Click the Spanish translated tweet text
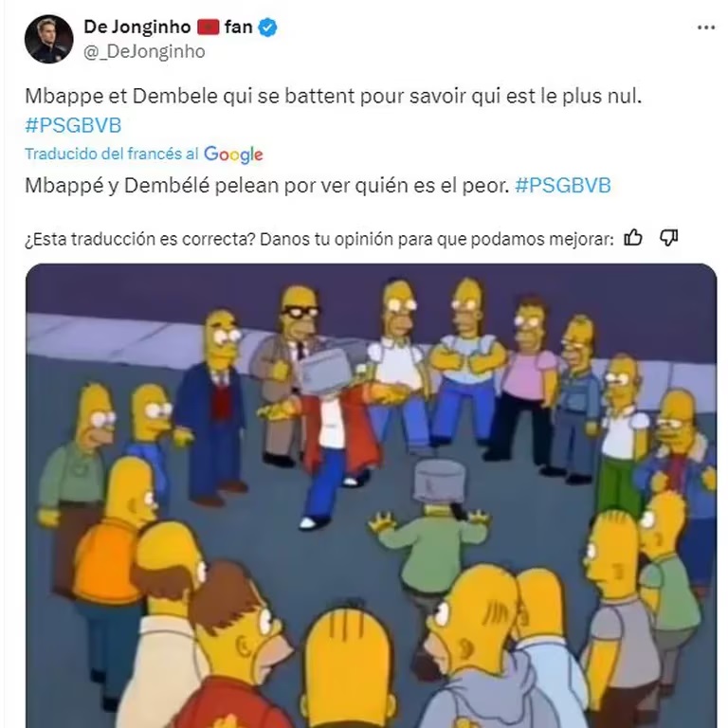The width and height of the screenshot is (728, 728). tap(267, 185)
